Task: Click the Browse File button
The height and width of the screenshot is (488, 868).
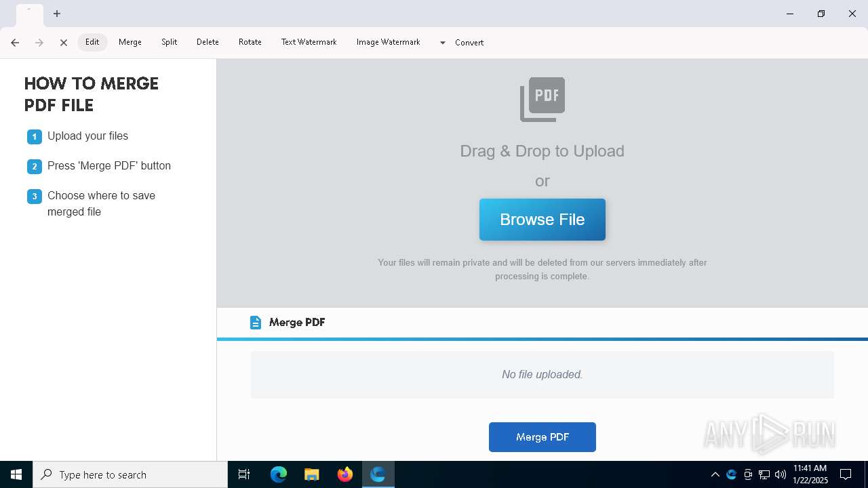Action: tap(542, 220)
